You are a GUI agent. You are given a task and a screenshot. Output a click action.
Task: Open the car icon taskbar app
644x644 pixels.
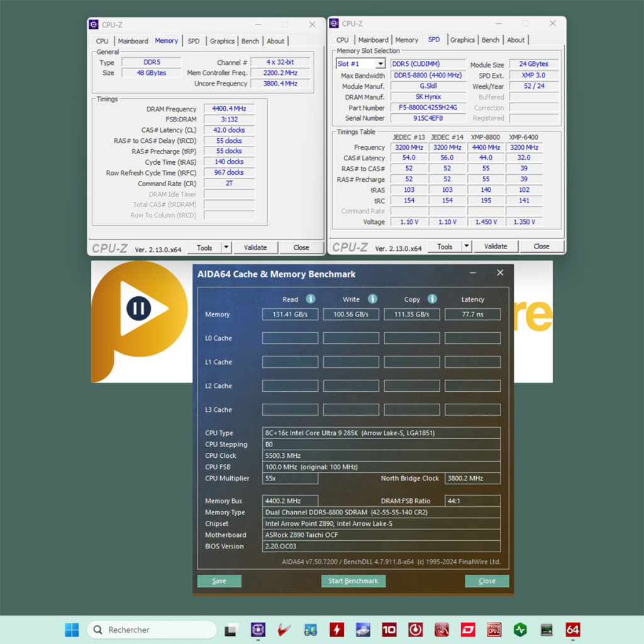click(x=363, y=630)
